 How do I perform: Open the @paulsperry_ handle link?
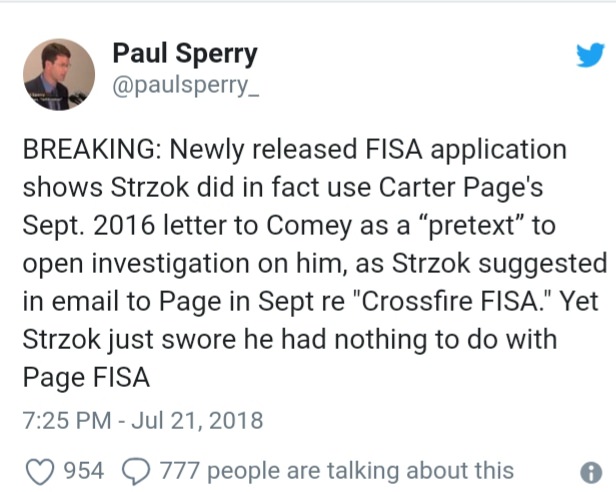[x=186, y=85]
